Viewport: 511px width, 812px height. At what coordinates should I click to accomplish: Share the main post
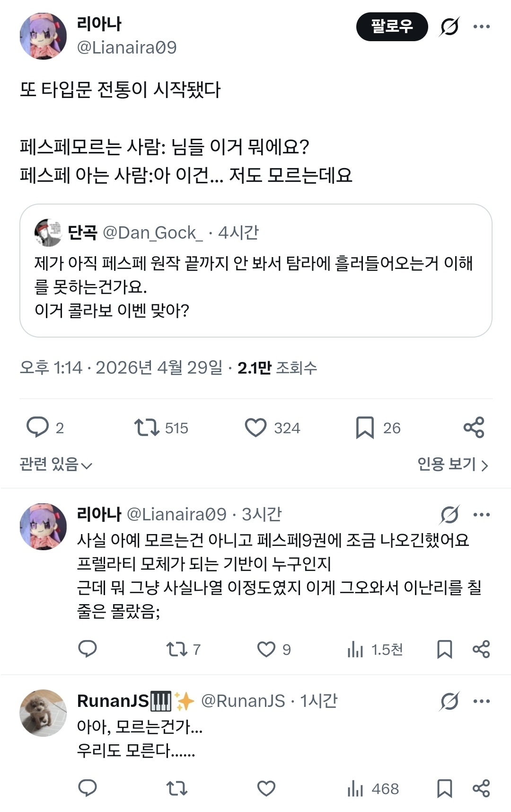474,427
